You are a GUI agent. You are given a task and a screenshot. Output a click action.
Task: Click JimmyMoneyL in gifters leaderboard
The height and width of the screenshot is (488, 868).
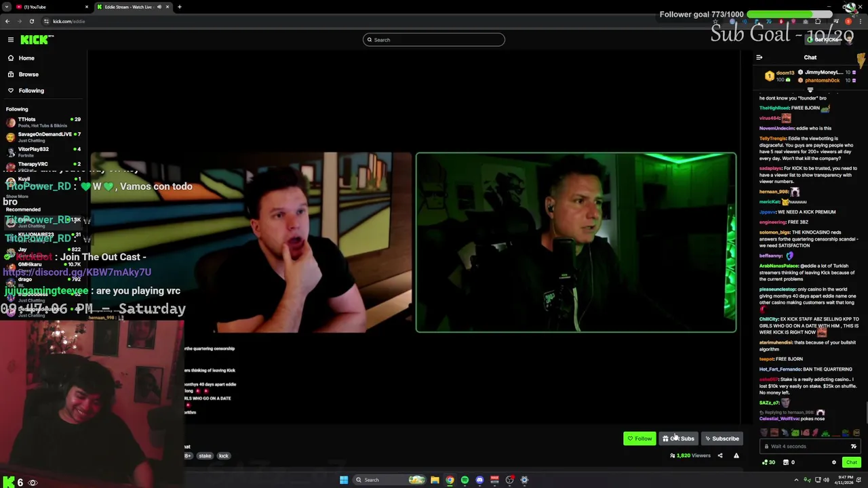824,72
